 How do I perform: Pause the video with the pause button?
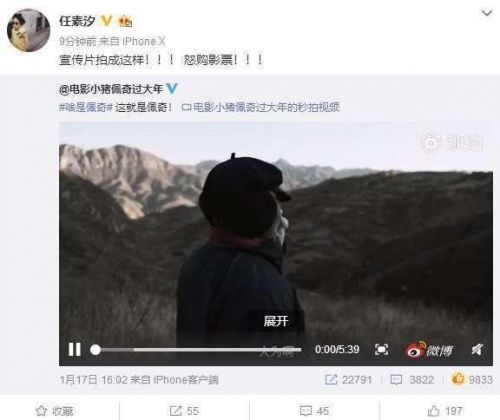(75, 350)
